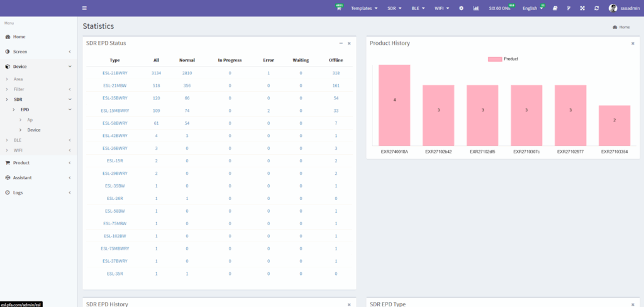This screenshot has height=307, width=644.
Task: Expand the Screen sidebar menu
Action: pyautogui.click(x=38, y=52)
